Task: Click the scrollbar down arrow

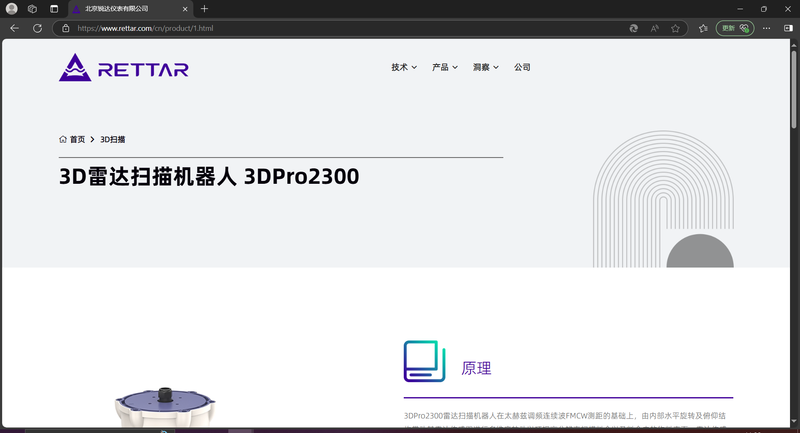Action: point(793,422)
